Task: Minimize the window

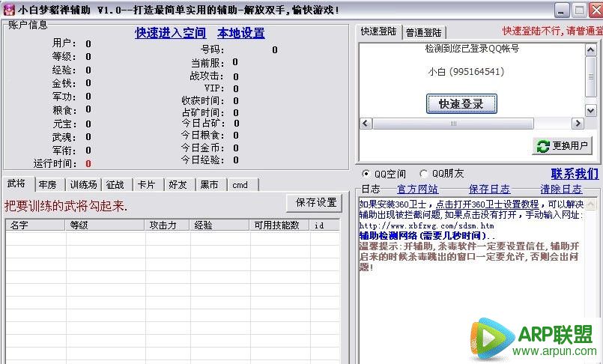Action: coord(562,10)
